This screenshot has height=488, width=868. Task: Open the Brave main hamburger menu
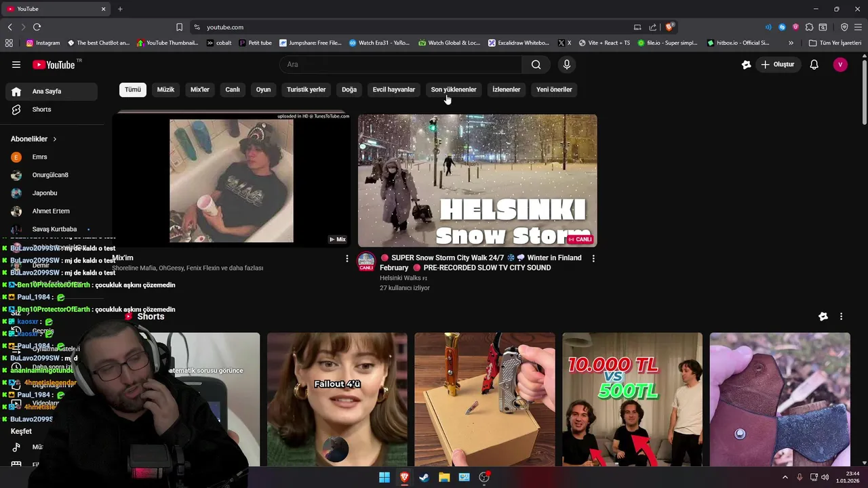[x=859, y=27]
